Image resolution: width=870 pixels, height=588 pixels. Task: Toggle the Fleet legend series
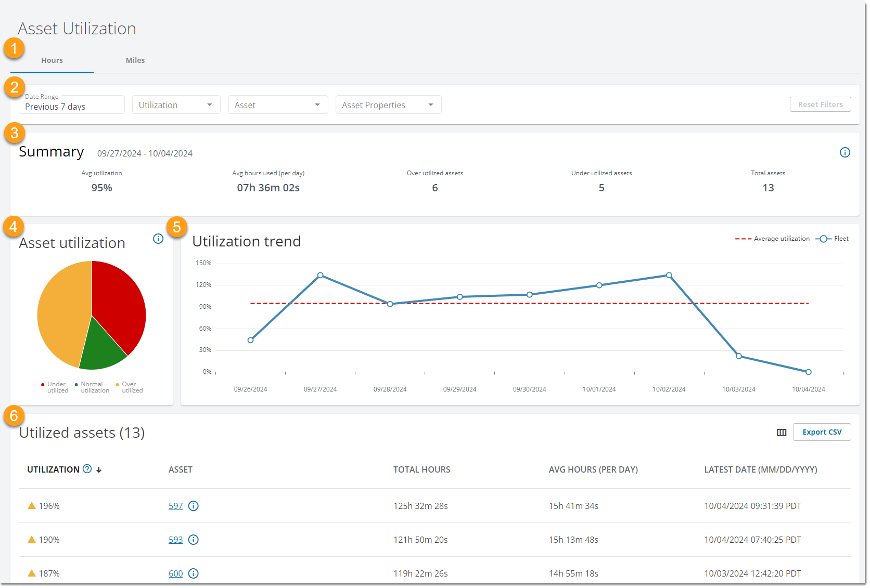coord(832,239)
